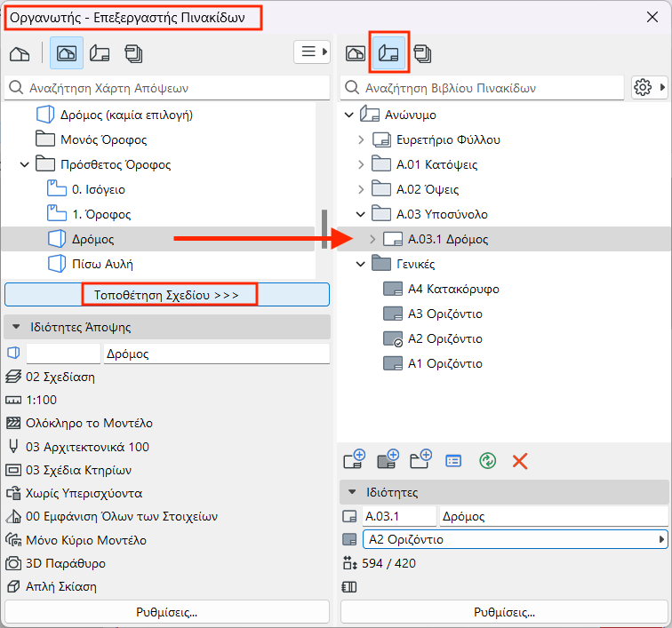Expand A.01 Κατόψεις folder

(x=361, y=164)
